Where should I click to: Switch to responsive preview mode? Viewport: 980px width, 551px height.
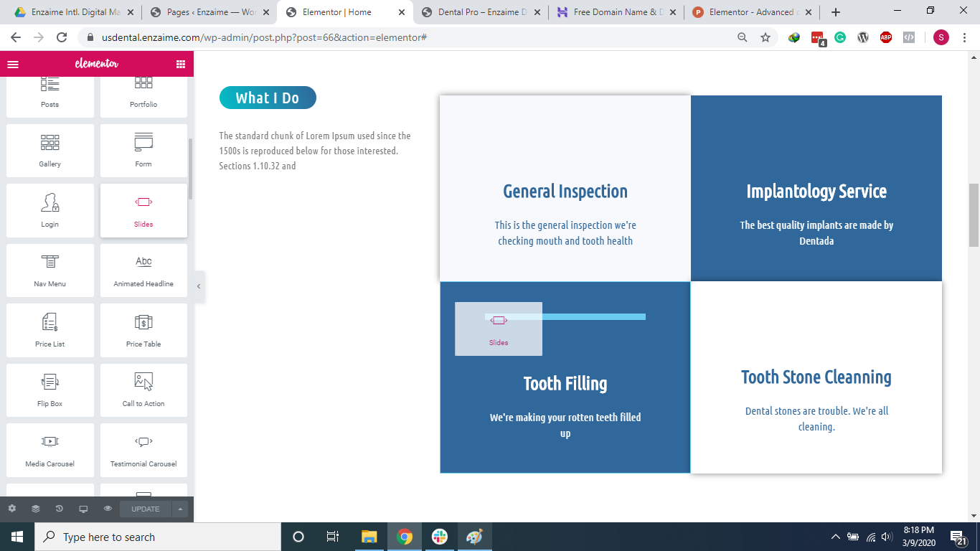click(83, 508)
